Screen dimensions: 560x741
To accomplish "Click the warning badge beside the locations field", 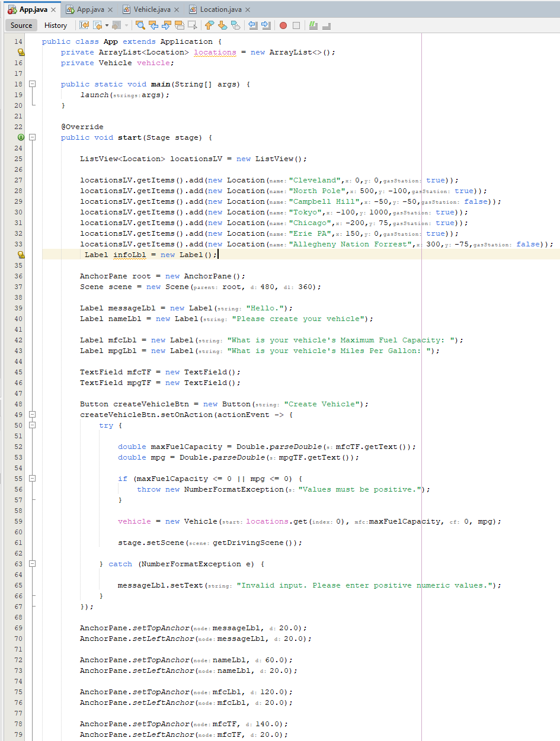I will coord(21,52).
